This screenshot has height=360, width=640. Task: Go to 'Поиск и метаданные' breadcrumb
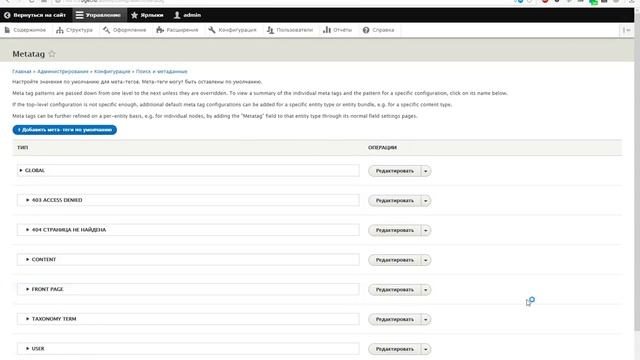point(162,71)
